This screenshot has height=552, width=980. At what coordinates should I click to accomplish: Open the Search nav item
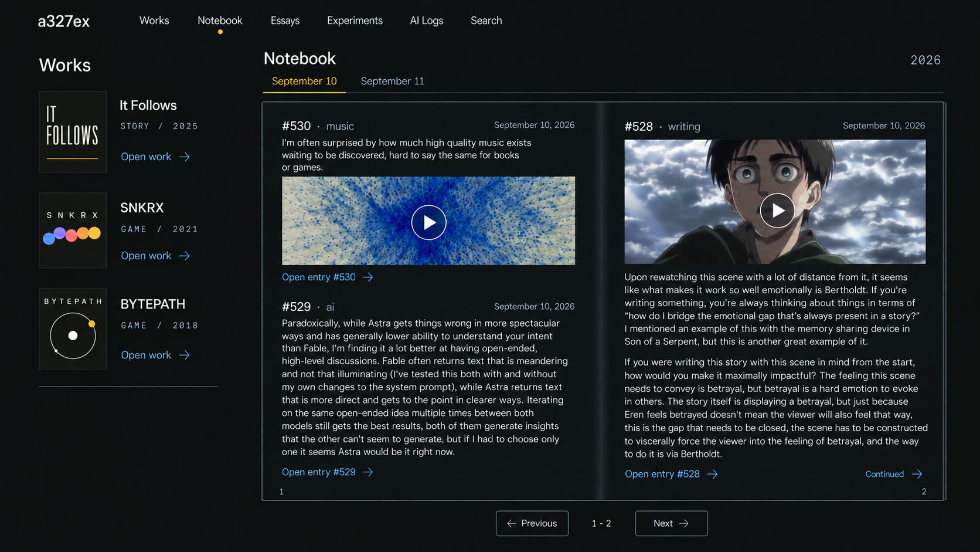point(486,21)
